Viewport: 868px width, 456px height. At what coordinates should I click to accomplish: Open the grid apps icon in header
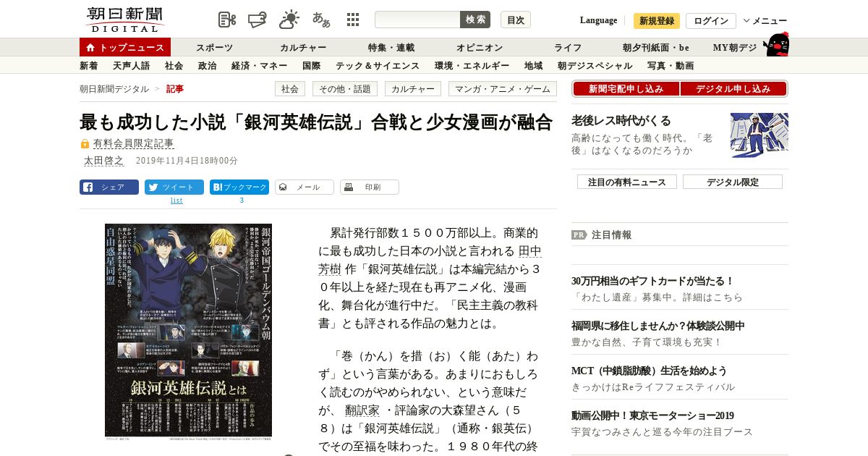click(x=353, y=20)
